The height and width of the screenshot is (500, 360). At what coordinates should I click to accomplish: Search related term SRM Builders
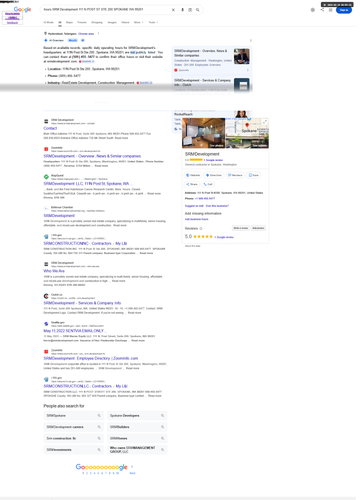tap(137, 427)
